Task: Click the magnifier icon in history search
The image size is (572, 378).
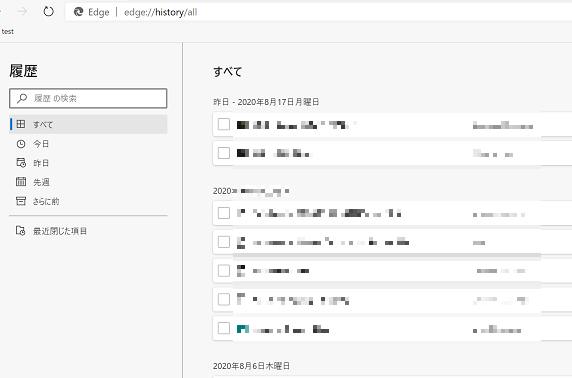Action: (22, 98)
